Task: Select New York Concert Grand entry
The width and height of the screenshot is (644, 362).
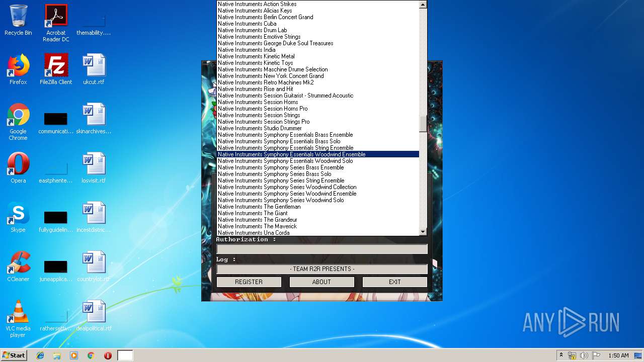Action: pyautogui.click(x=318, y=76)
